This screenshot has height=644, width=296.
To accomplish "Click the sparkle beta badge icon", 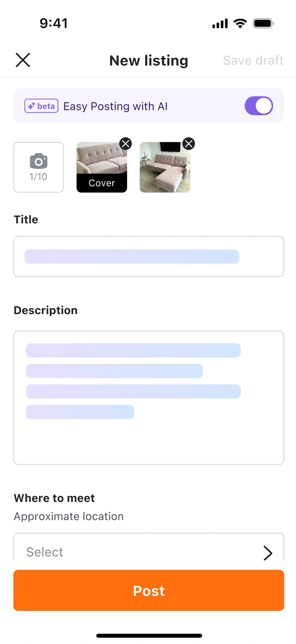I will [32, 106].
